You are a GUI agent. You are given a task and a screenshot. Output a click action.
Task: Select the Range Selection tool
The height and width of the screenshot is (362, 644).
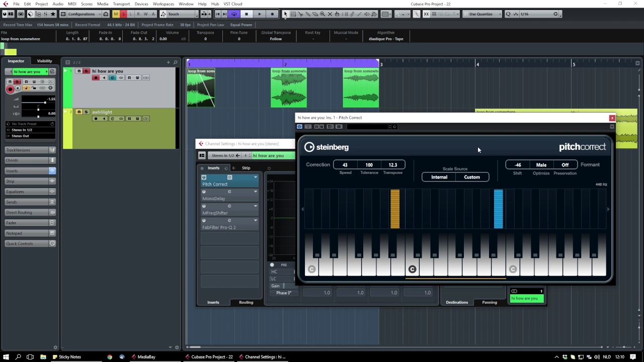click(293, 14)
